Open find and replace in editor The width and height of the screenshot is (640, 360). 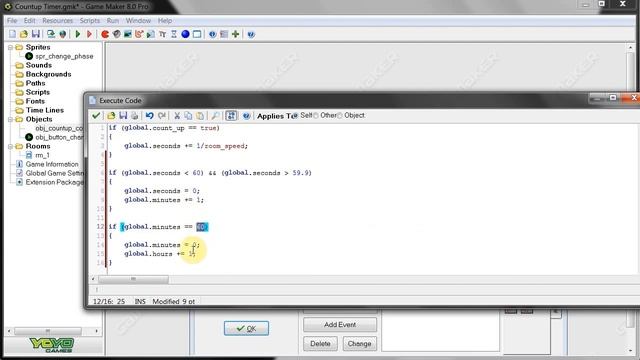(x=215, y=116)
